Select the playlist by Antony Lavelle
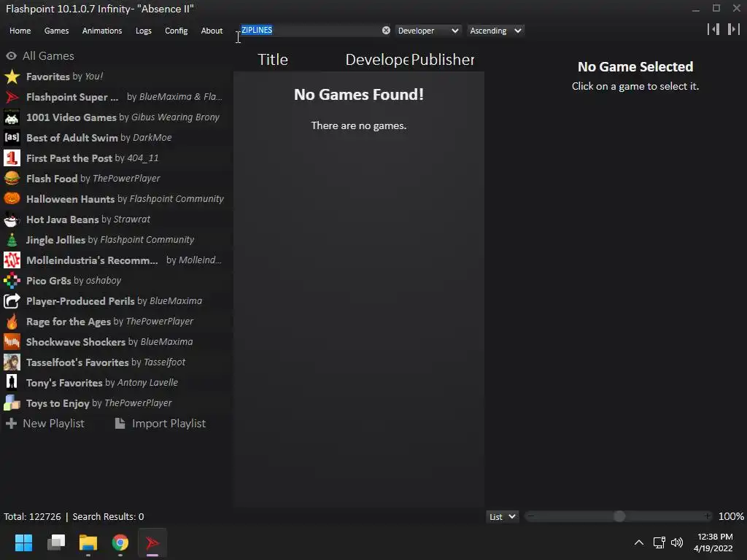This screenshot has height=560, width=747. [x=102, y=382]
